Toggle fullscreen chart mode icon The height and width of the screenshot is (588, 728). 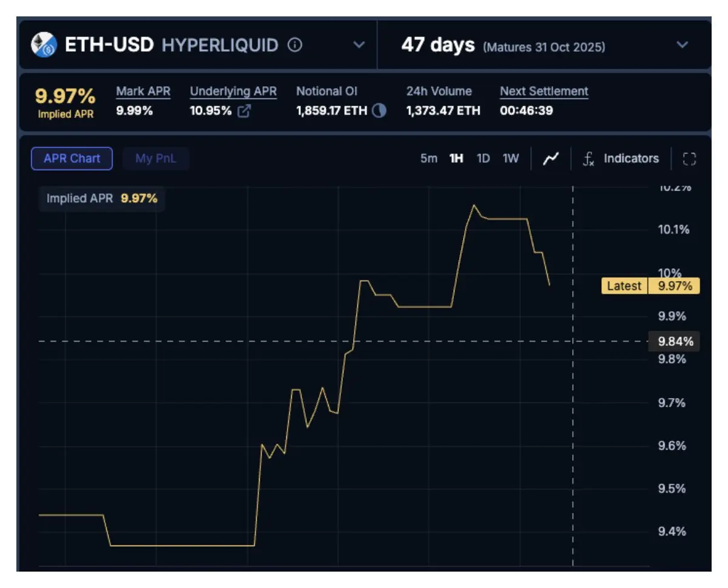pyautogui.click(x=689, y=159)
